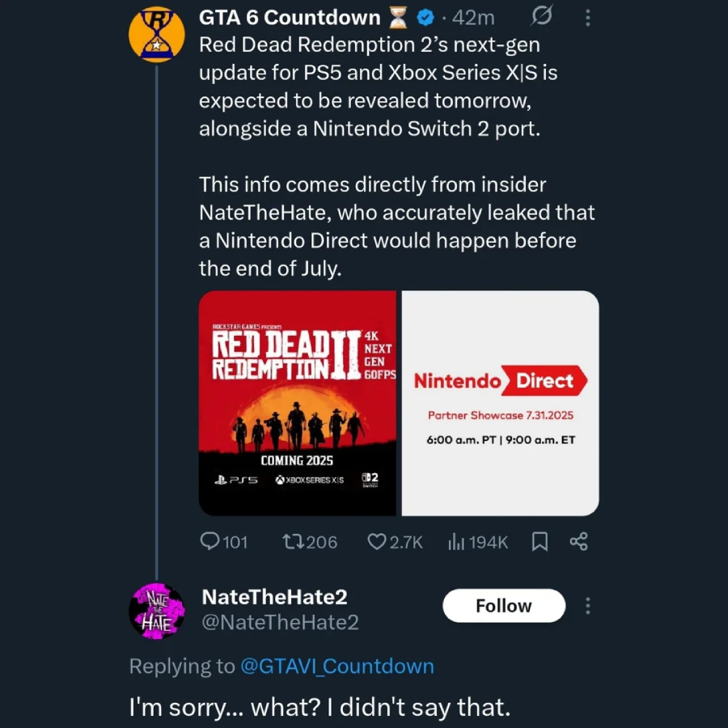View the Nintendo Direct showcase image
The width and height of the screenshot is (728, 728).
point(501,403)
